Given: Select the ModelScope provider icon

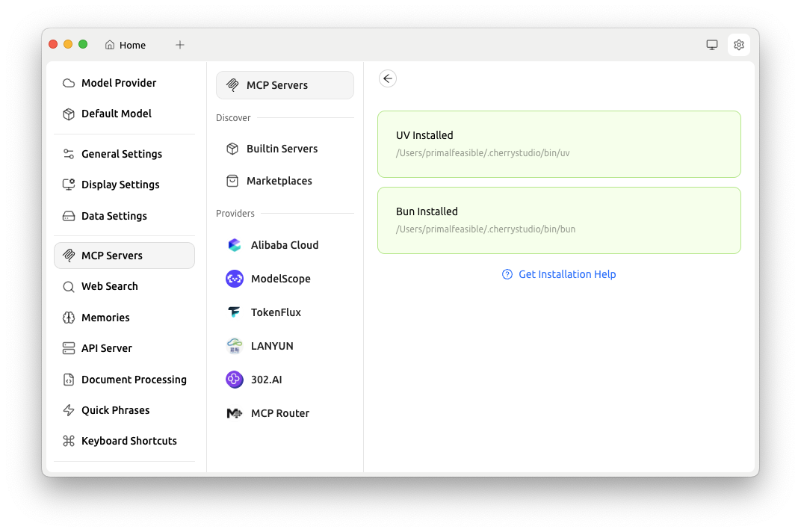Looking at the screenshot, I should [235, 279].
